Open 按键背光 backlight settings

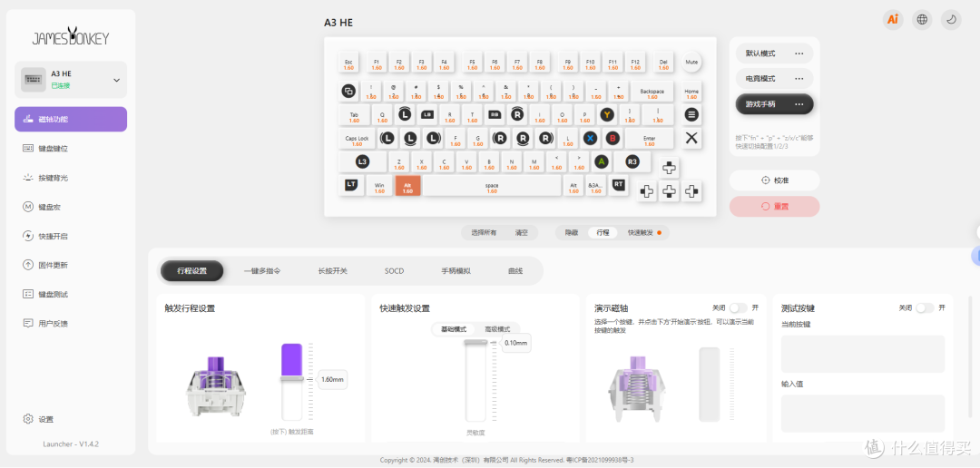point(71,178)
